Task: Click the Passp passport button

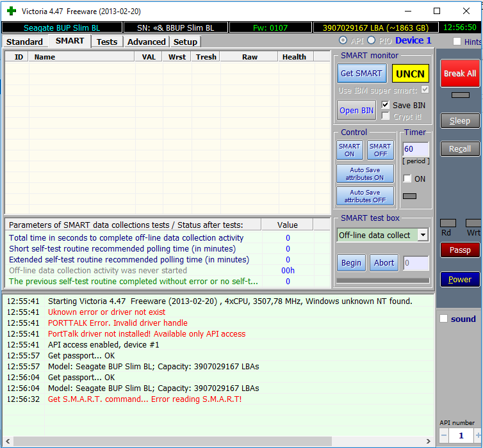Action: [x=459, y=250]
